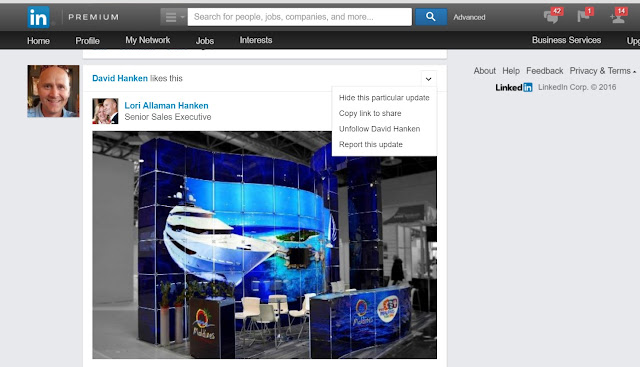Open messages icon showing 42

point(553,16)
